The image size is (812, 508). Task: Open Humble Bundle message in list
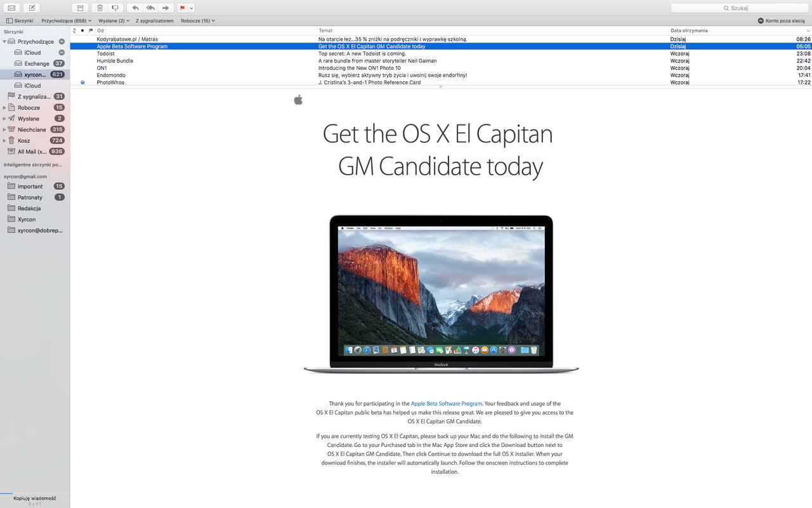pyautogui.click(x=441, y=61)
